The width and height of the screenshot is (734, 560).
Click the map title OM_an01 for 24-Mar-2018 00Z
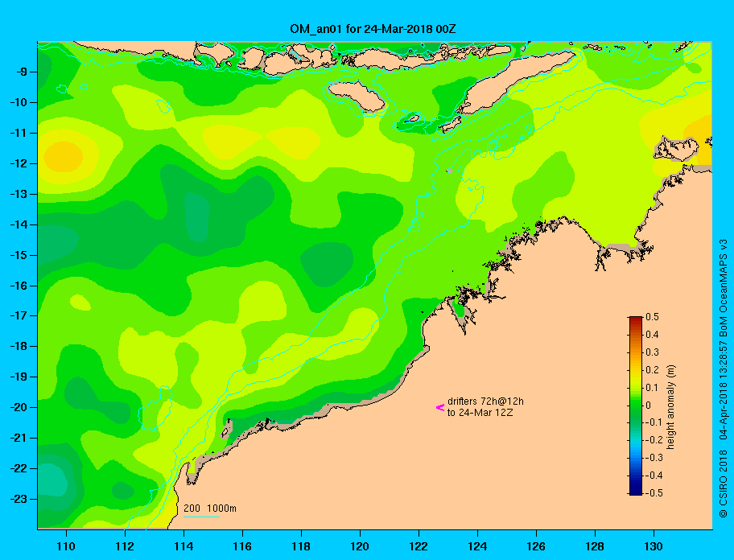point(373,30)
